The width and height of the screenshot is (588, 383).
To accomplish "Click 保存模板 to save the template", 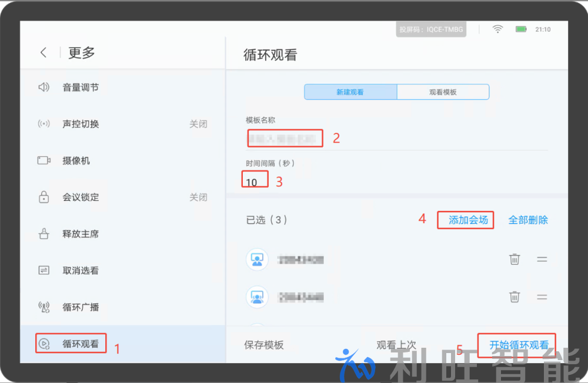I will 264,344.
